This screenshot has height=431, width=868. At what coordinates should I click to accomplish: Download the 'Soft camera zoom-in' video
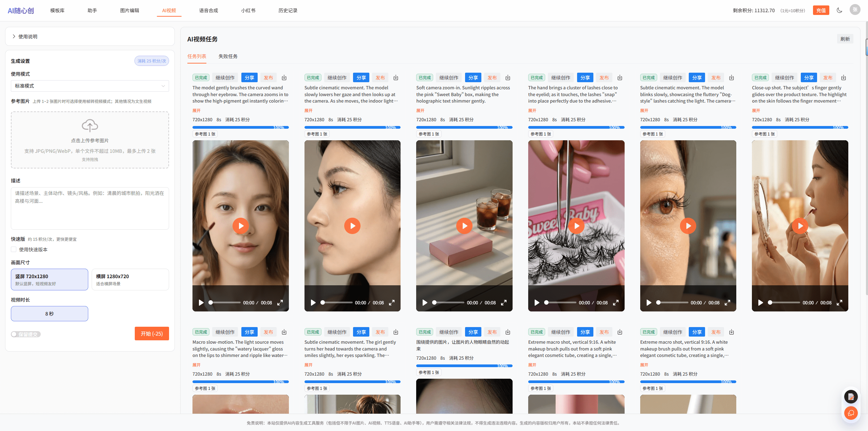[x=508, y=78]
